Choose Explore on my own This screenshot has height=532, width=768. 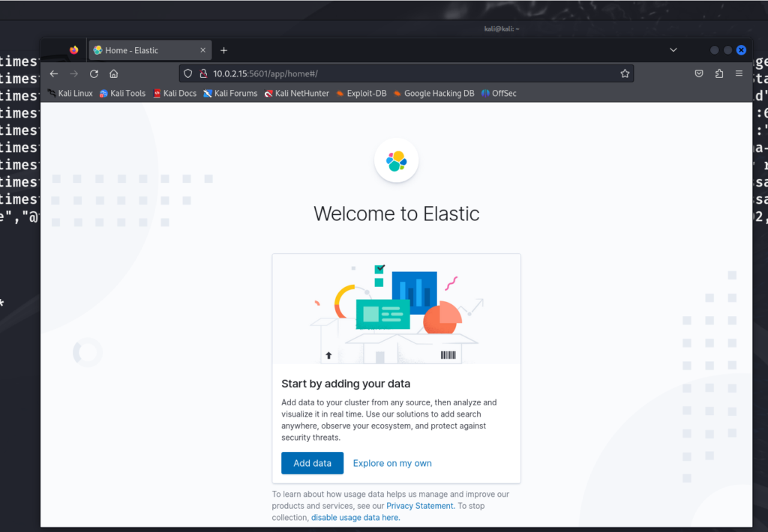392,463
